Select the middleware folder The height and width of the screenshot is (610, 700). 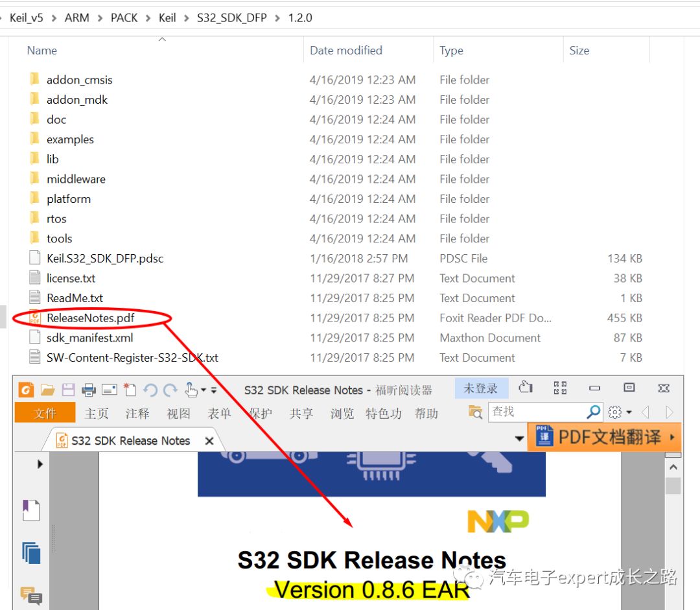click(x=76, y=179)
